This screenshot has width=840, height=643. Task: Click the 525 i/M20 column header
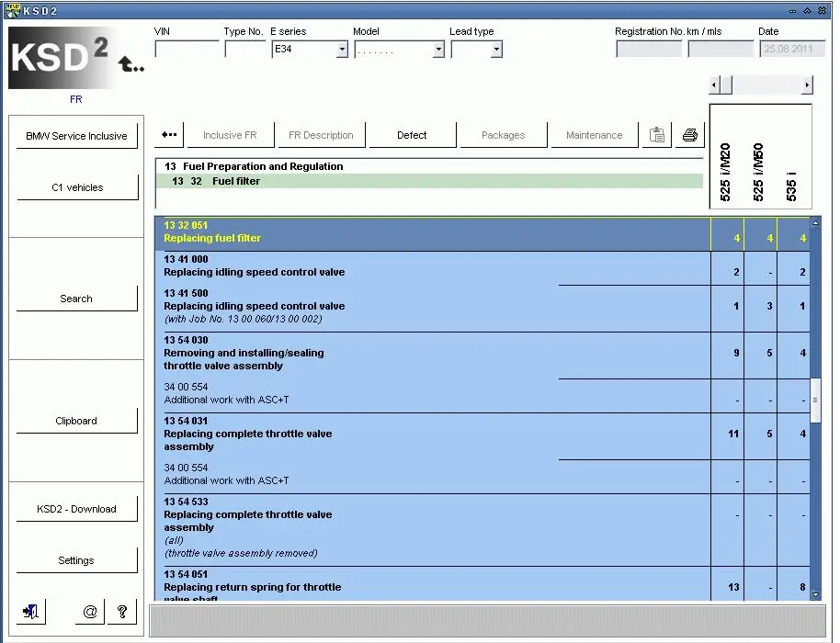click(725, 172)
